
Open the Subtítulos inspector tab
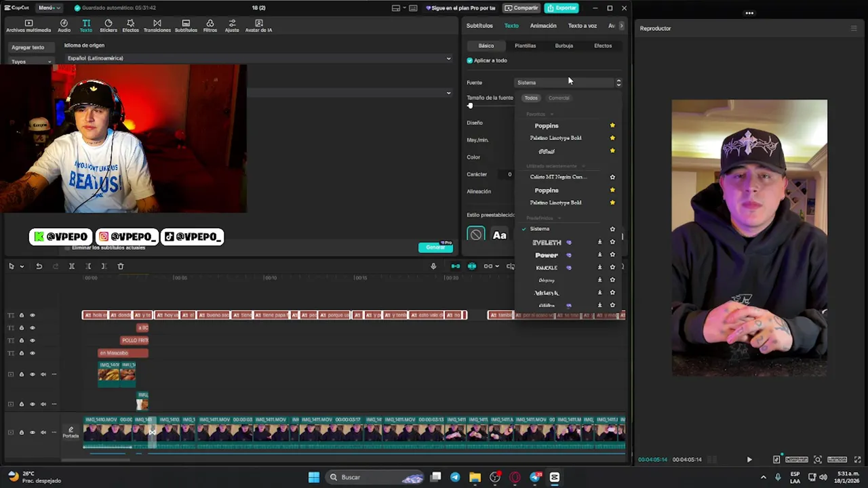(479, 26)
